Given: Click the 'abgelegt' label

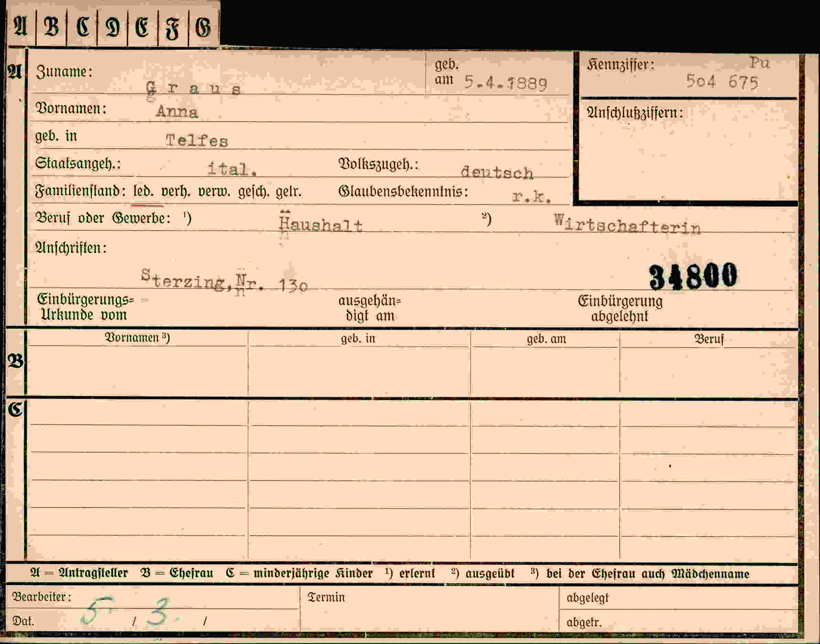Looking at the screenshot, I should [588, 598].
